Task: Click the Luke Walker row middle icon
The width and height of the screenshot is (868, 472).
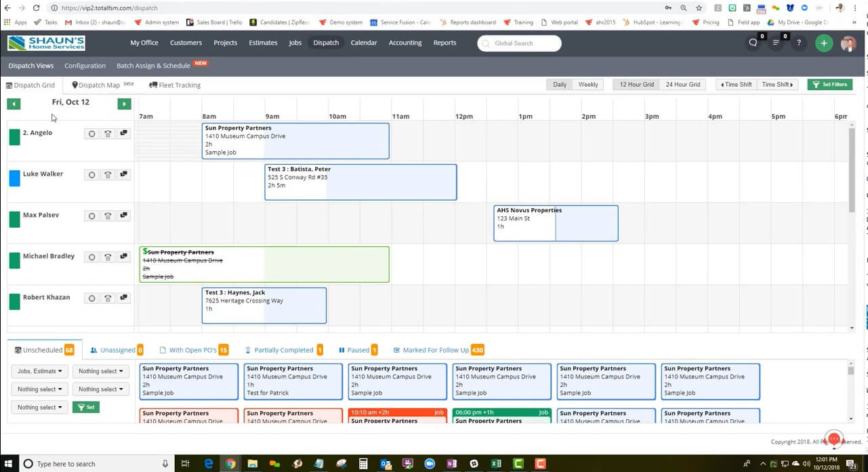Action: 108,175
